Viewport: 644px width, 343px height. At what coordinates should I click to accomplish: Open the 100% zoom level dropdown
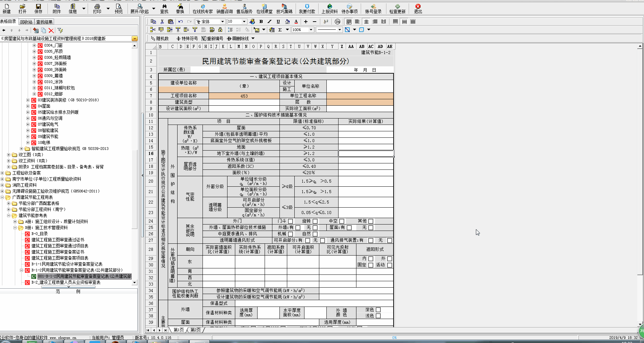[x=311, y=29]
